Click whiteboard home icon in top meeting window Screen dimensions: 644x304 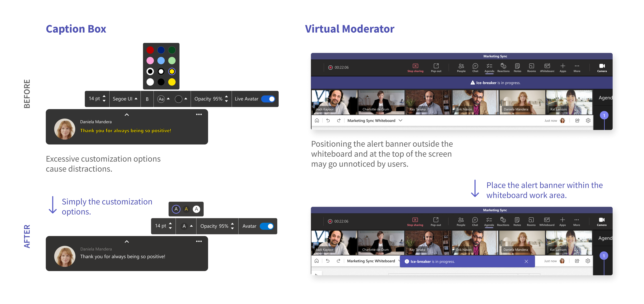(317, 121)
